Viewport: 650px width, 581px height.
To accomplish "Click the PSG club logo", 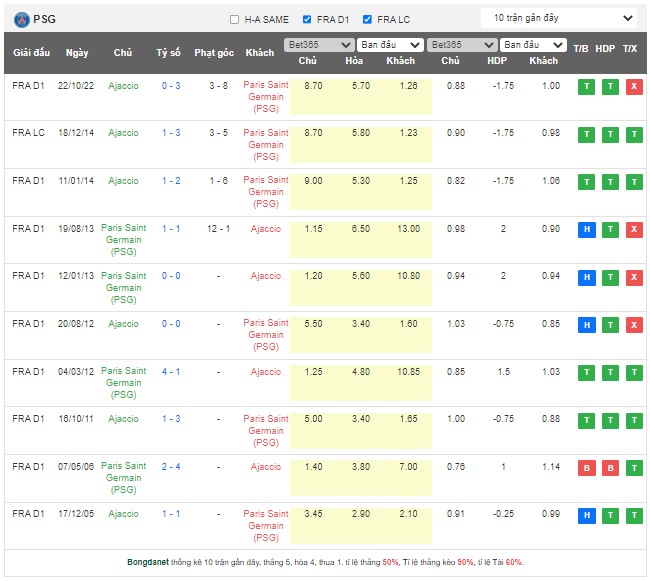I will point(21,19).
